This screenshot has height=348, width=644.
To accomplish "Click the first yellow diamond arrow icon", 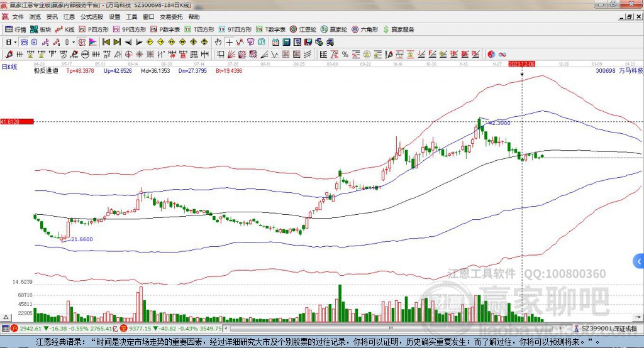I will pyautogui.click(x=150, y=42).
